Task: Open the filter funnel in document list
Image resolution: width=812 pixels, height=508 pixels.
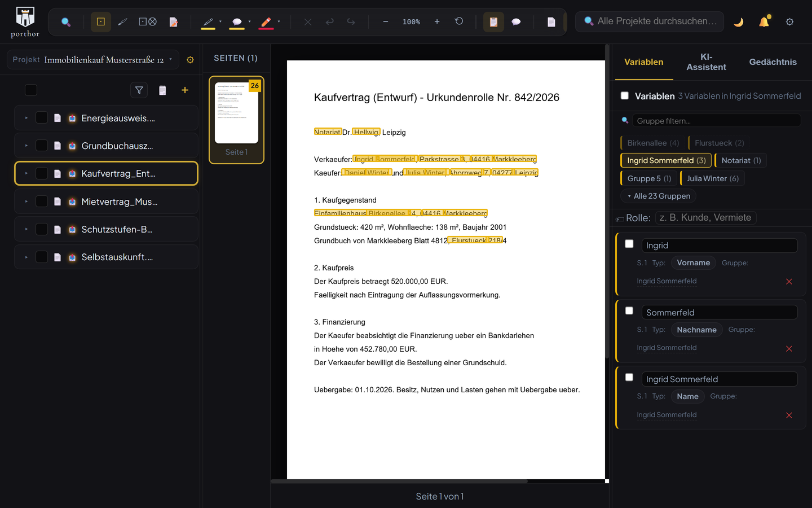Action: pos(139,90)
